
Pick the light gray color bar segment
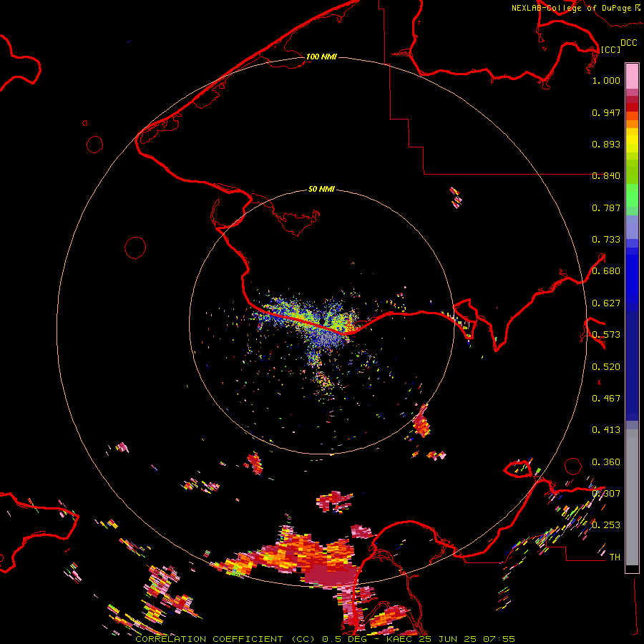click(632, 497)
